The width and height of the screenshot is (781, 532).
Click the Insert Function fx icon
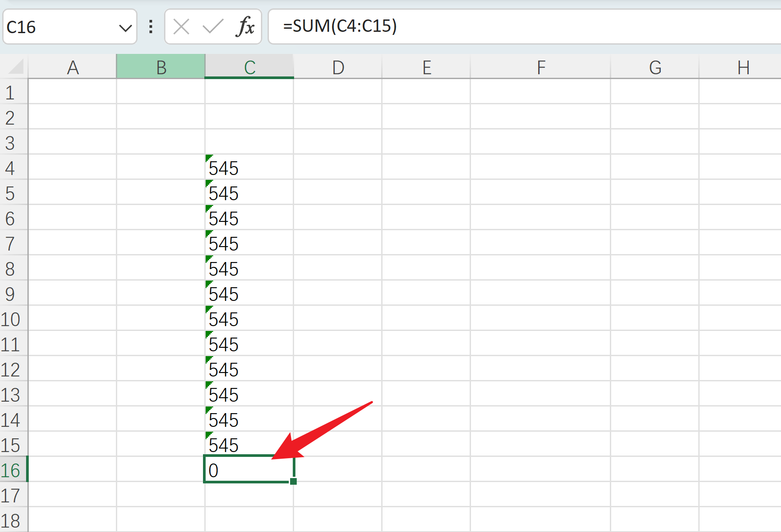245,27
